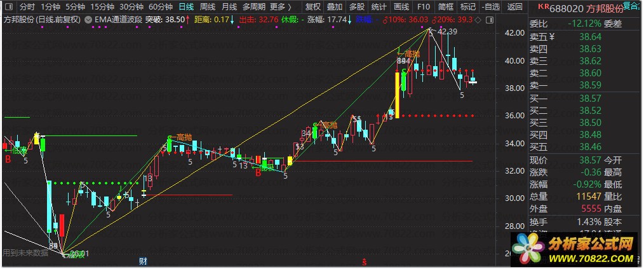Viewport: 644px width, 269px height.
Task: Click 卖四 price 38.63
Action: click(x=590, y=49)
